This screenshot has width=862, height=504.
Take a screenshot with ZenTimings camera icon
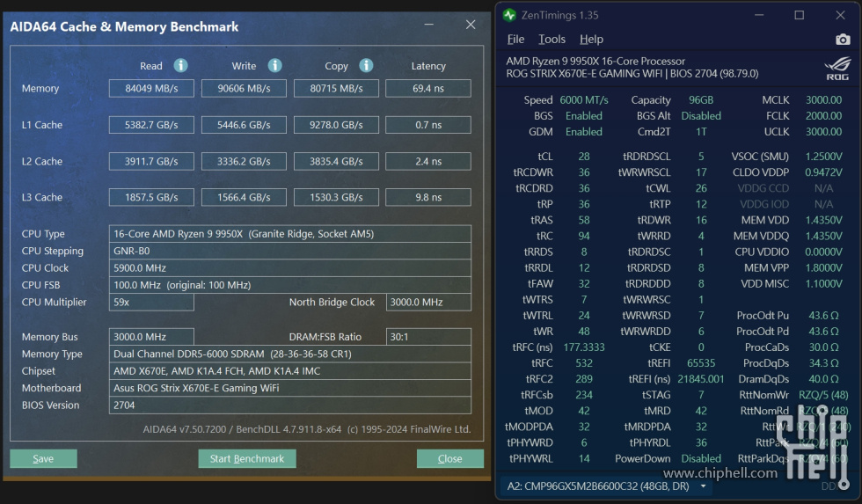pyautogui.click(x=843, y=40)
